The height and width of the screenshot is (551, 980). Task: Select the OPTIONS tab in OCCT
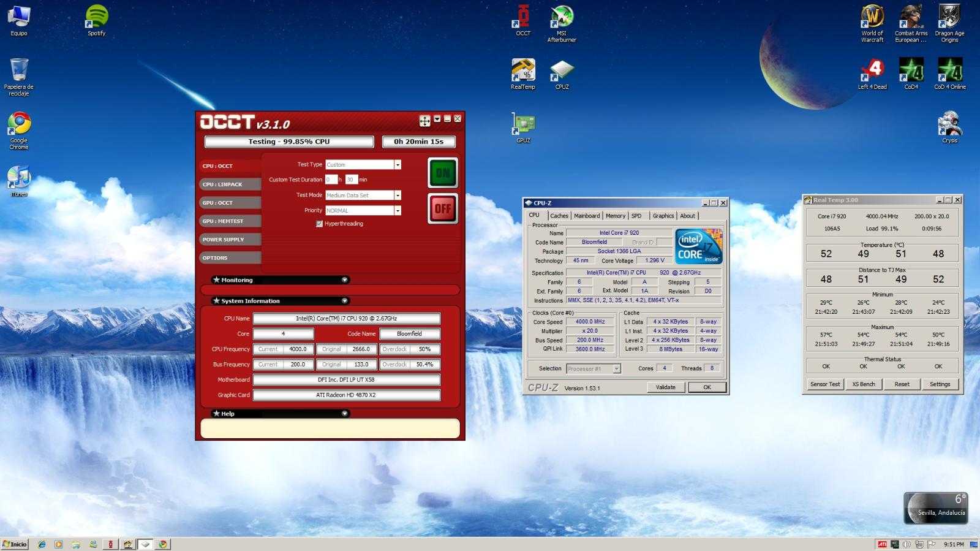230,258
